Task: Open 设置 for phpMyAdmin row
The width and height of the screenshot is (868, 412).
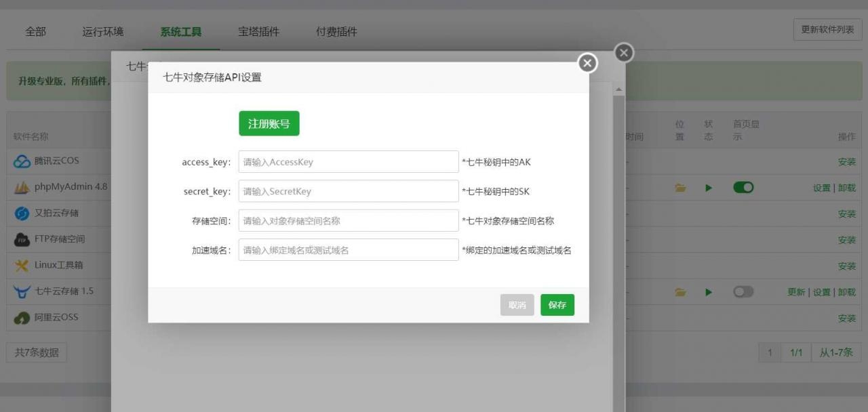Action: [822, 188]
